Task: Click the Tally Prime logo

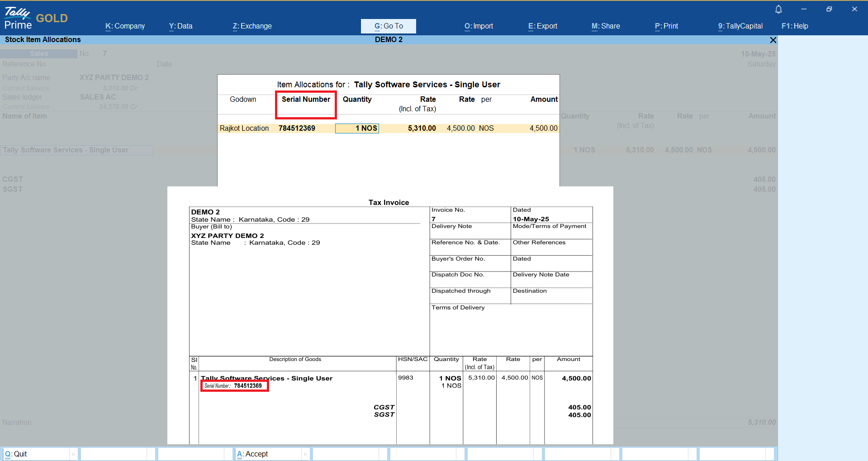Action: click(18, 18)
